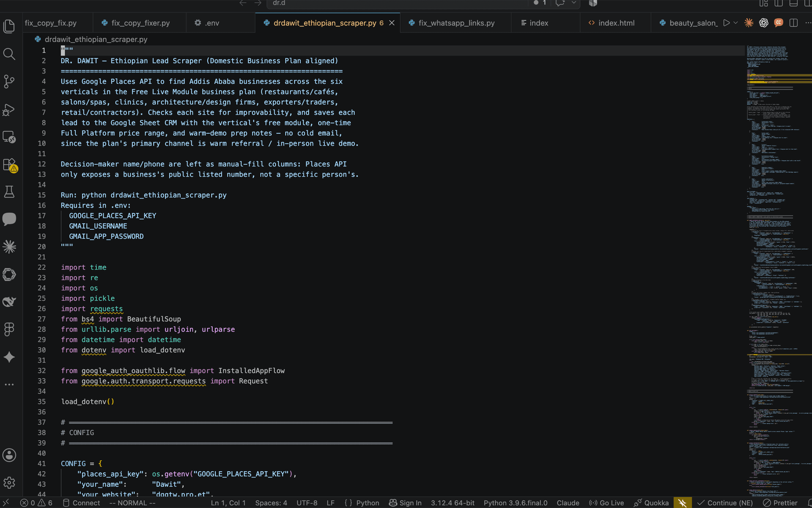Open the sparkle Gemini view in activity bar
Viewport: 812px width, 508px height.
click(x=9, y=357)
